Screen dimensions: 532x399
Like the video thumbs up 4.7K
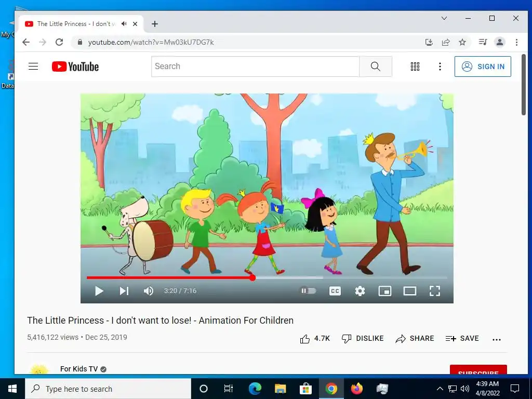[315, 339]
